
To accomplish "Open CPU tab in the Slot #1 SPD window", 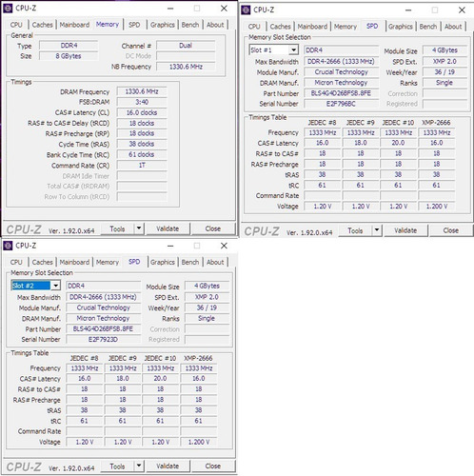I will [254, 27].
